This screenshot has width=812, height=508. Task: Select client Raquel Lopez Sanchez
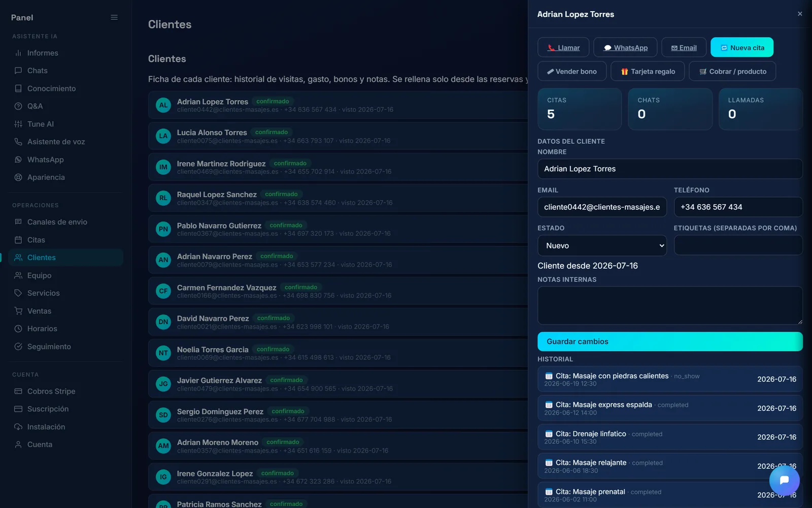(338, 198)
